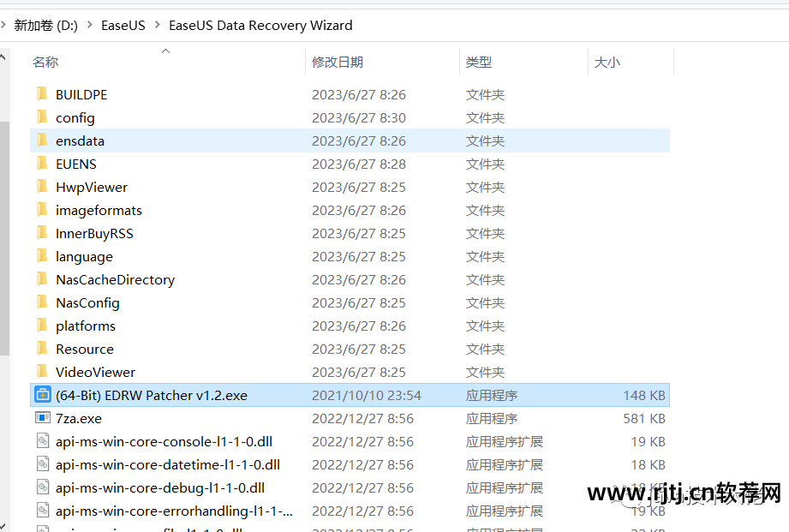Click the debug dll file icon
The image size is (789, 532).
click(x=43, y=487)
